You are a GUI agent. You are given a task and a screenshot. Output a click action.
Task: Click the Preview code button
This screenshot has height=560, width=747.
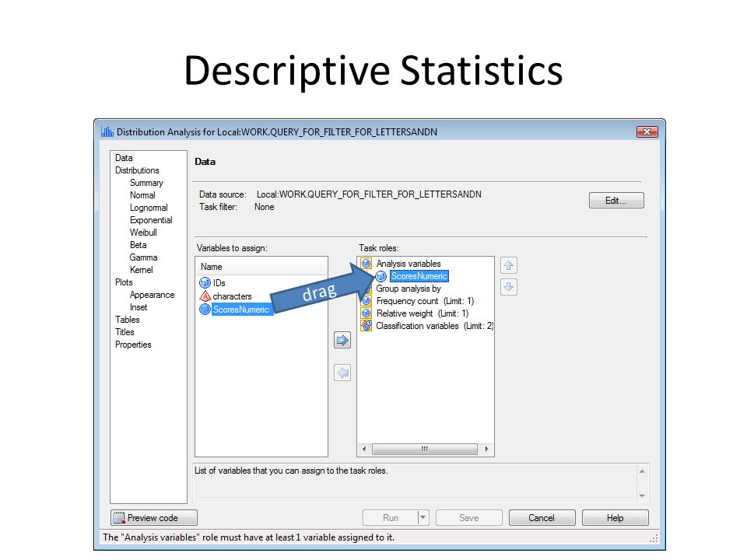154,518
